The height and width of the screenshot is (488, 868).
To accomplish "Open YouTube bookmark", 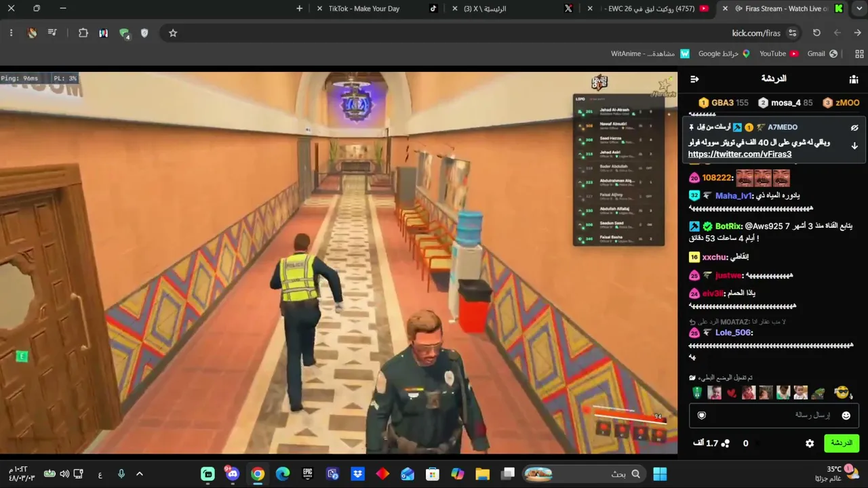I will (778, 54).
